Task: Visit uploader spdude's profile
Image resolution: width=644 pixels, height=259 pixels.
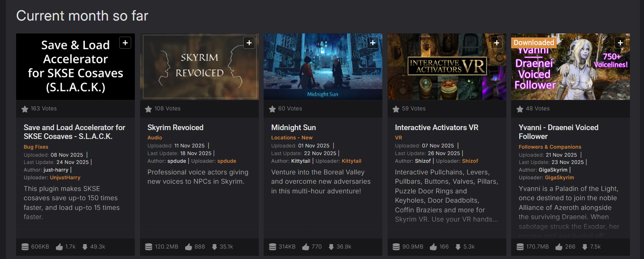Action: (x=227, y=161)
